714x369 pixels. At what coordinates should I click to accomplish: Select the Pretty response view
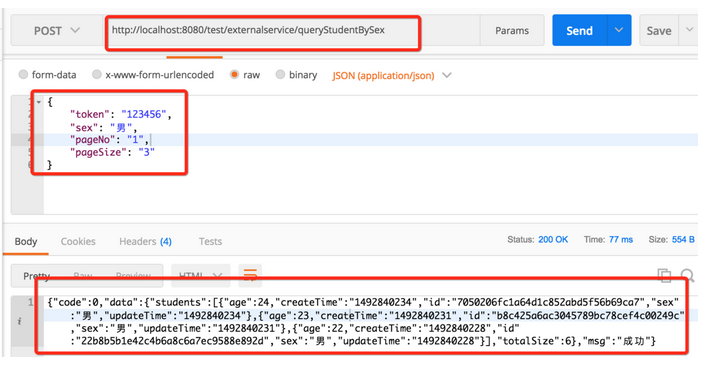tap(36, 276)
